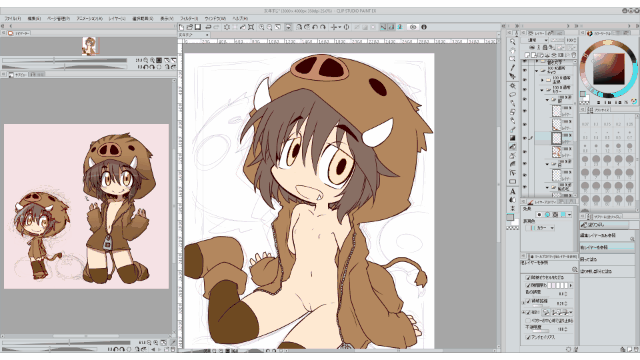Click the Redo arrow in the command bar
Image resolution: width=640 pixels, height=360 pixels.
[216, 27]
